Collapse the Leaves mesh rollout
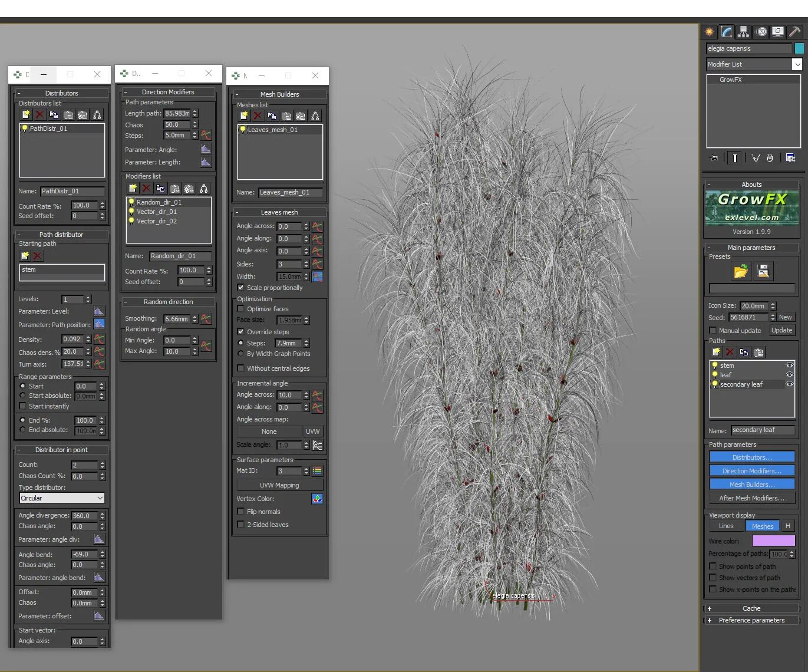This screenshot has height=672, width=808. click(x=279, y=212)
